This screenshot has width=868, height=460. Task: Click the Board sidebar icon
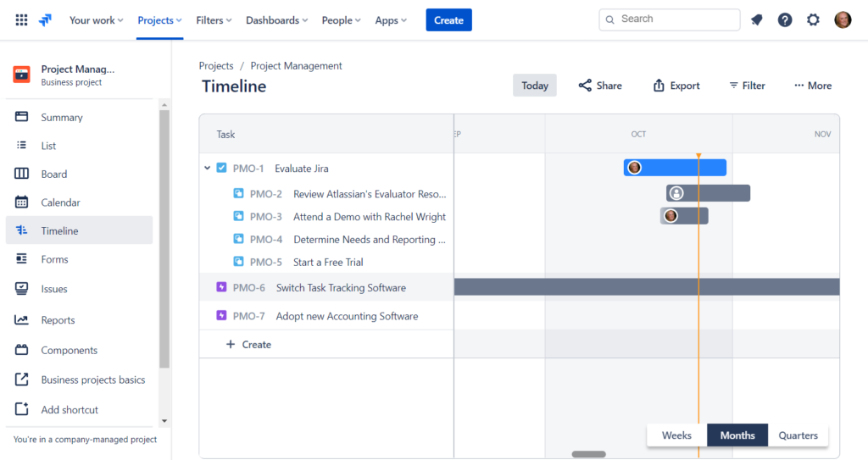(x=21, y=174)
